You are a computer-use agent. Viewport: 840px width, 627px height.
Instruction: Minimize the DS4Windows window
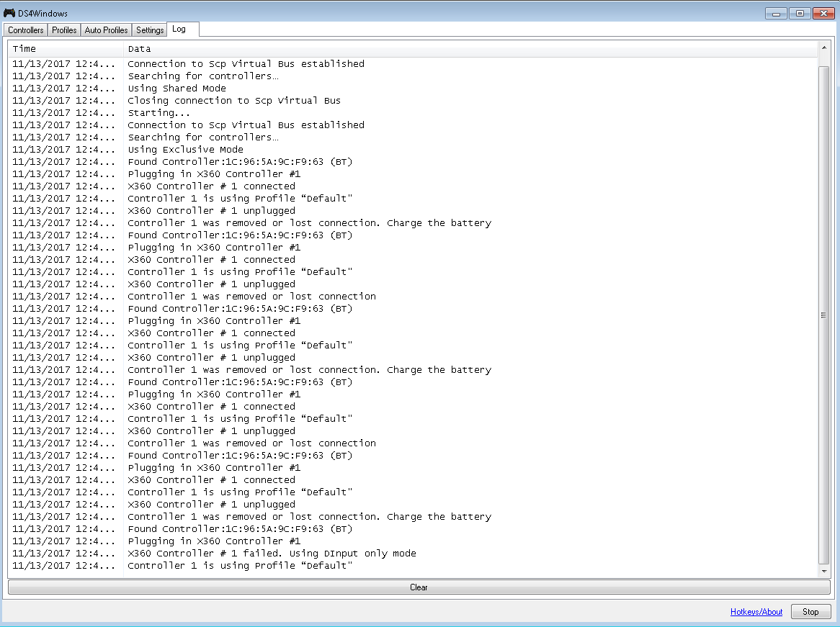[776, 14]
